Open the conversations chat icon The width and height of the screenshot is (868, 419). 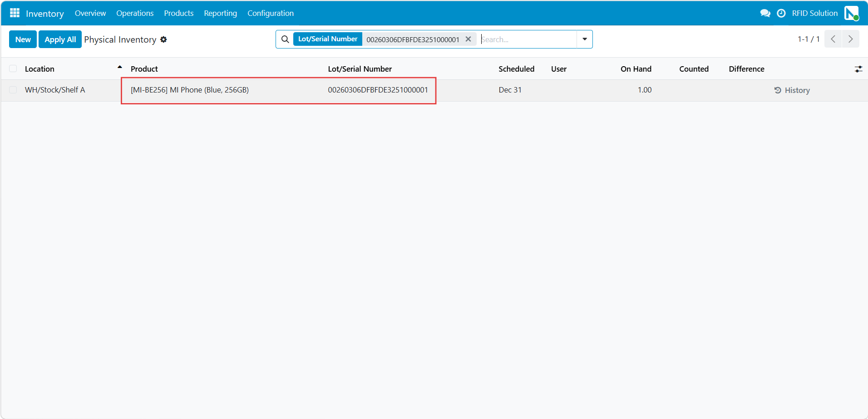click(x=765, y=13)
